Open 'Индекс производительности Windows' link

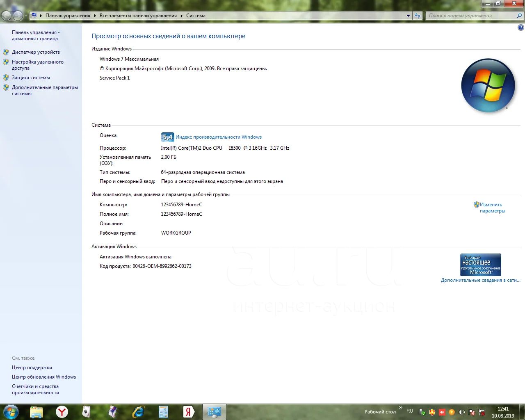point(219,137)
